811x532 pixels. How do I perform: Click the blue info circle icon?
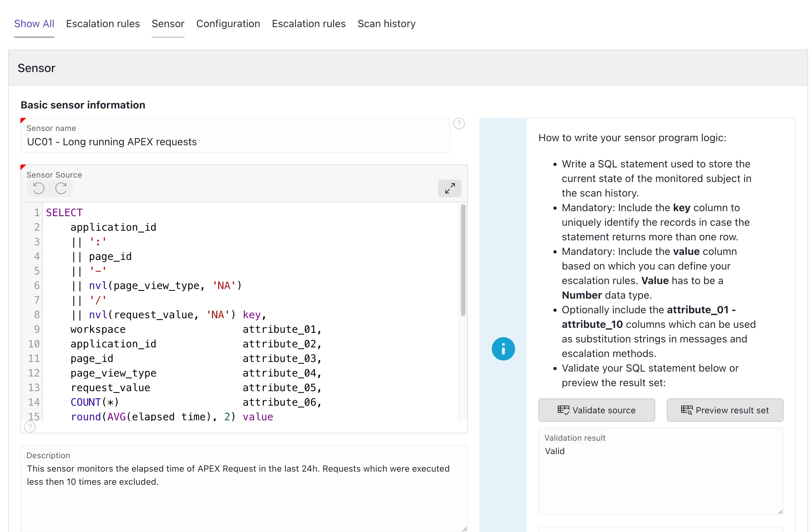point(503,349)
